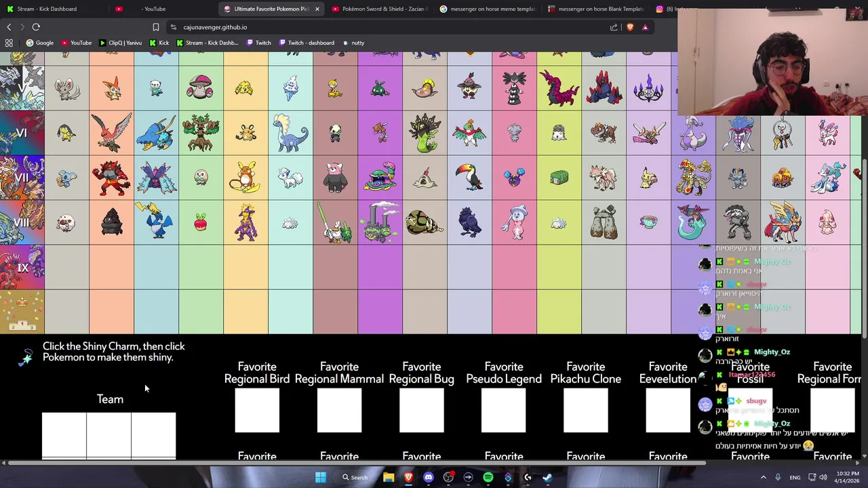Viewport: 868px width, 488px height.
Task: Select Bewear in the Generation VII row
Action: point(335,178)
